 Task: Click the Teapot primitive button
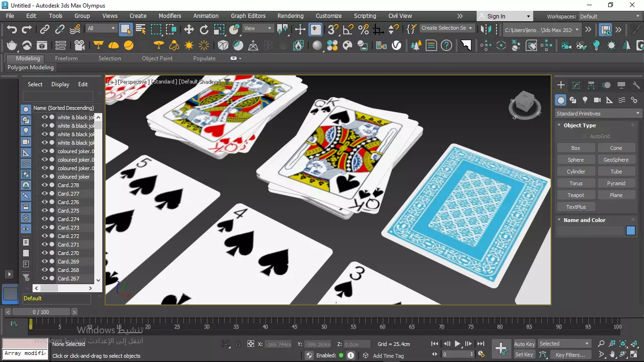576,195
